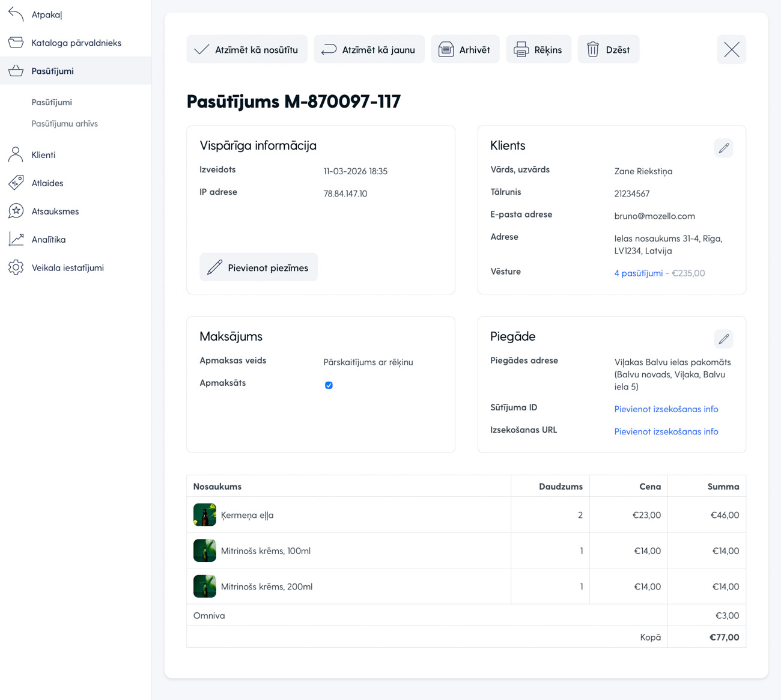Print invoice with the Rēķins button

[538, 49]
